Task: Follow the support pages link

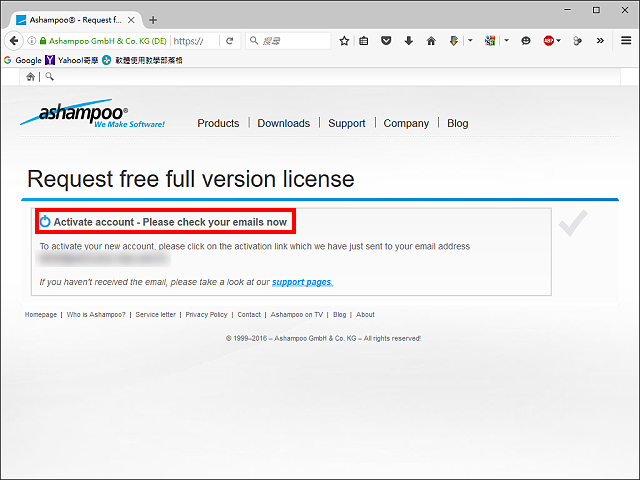Action: click(x=302, y=282)
